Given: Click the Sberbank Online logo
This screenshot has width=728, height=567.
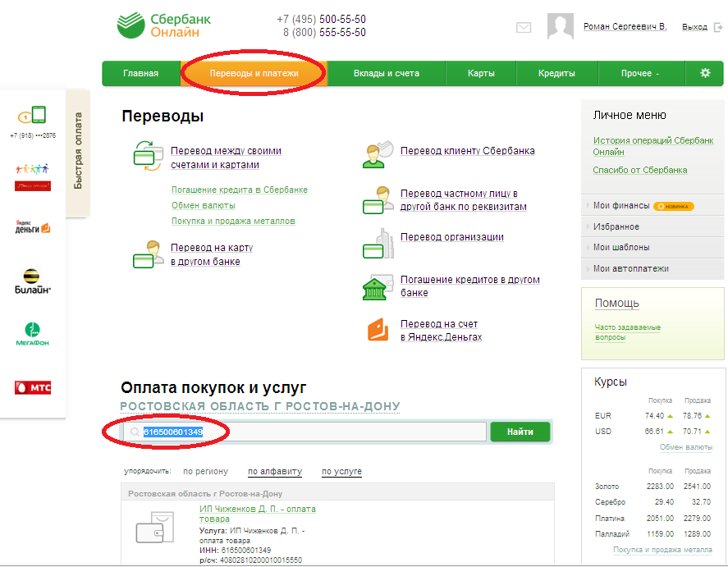Looking at the screenshot, I should point(165,25).
